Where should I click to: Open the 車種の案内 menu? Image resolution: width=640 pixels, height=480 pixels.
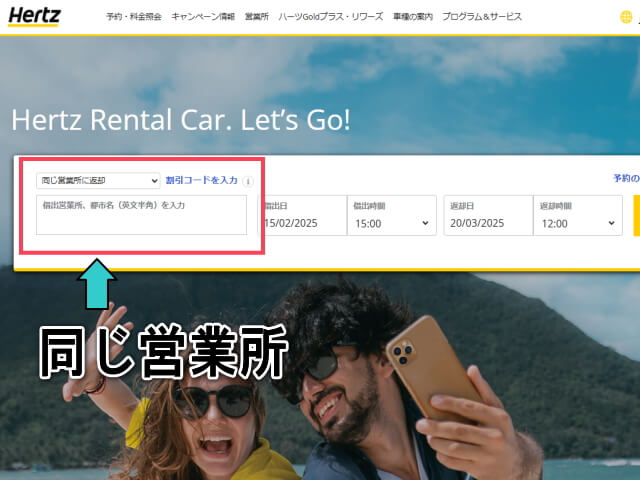[413, 17]
